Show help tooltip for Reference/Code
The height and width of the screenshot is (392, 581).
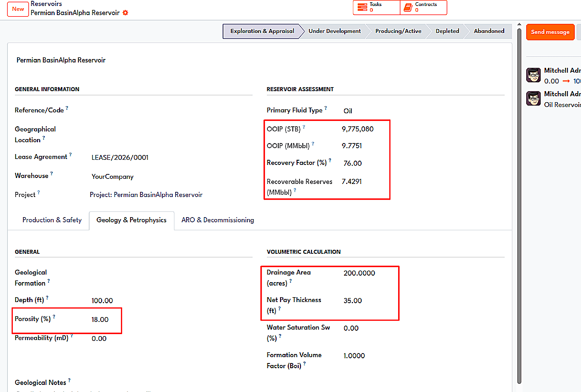tap(67, 108)
